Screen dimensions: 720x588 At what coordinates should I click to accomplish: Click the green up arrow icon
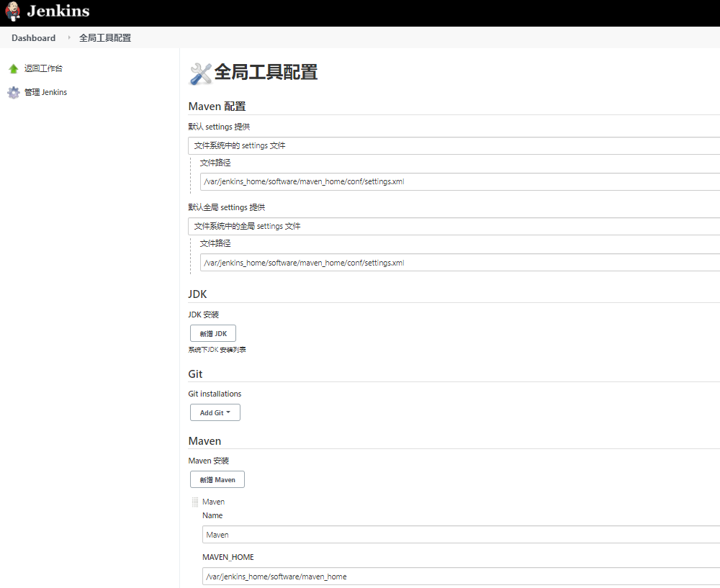pos(13,69)
